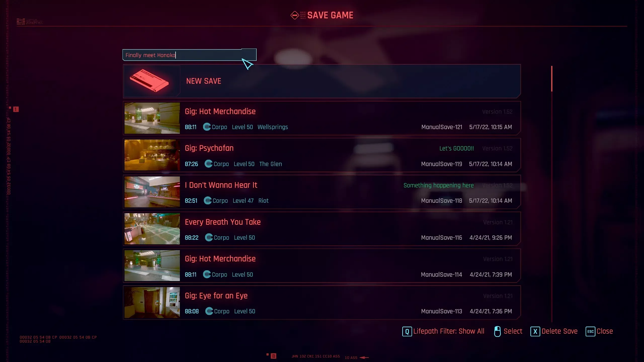
Task: Select the ManualSave-121 Gig: Hot Merchandise entry
Action: 322,118
